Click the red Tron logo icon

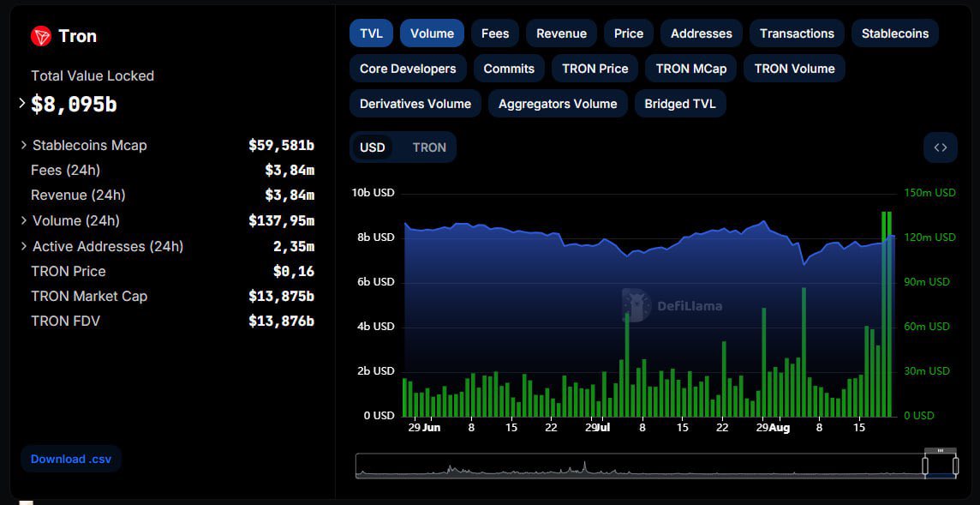[x=41, y=36]
